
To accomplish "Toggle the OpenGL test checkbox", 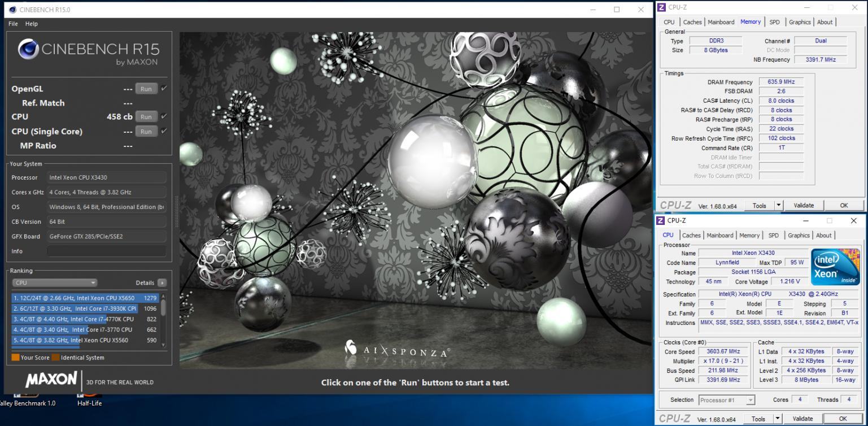I will point(164,88).
